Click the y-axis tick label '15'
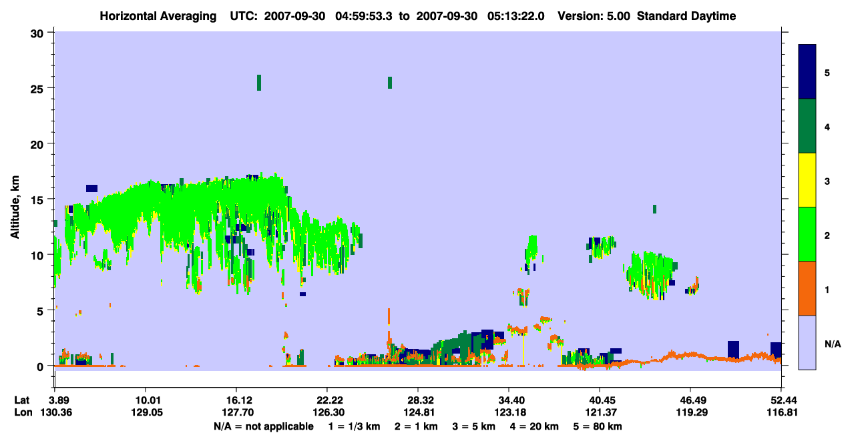 point(39,199)
